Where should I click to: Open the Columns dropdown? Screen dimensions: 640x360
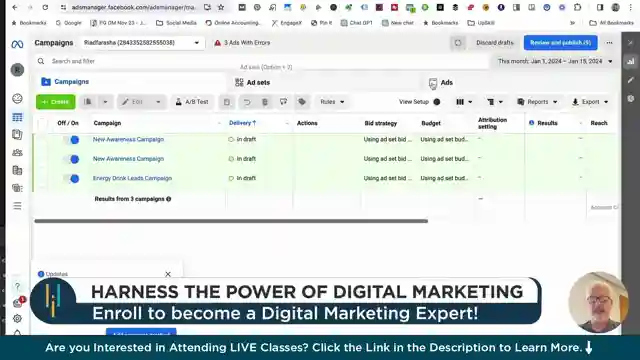click(x=464, y=102)
